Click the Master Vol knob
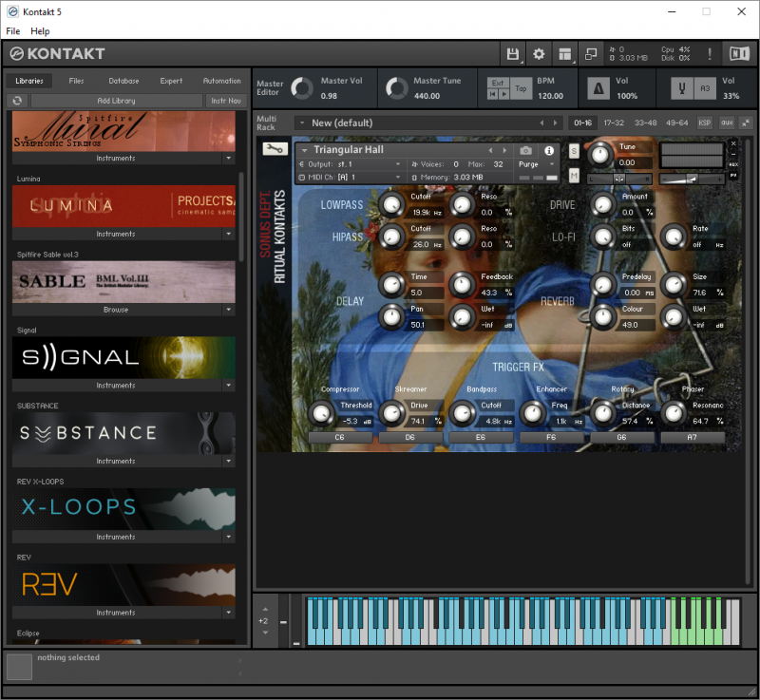The height and width of the screenshot is (700, 760). click(x=302, y=88)
